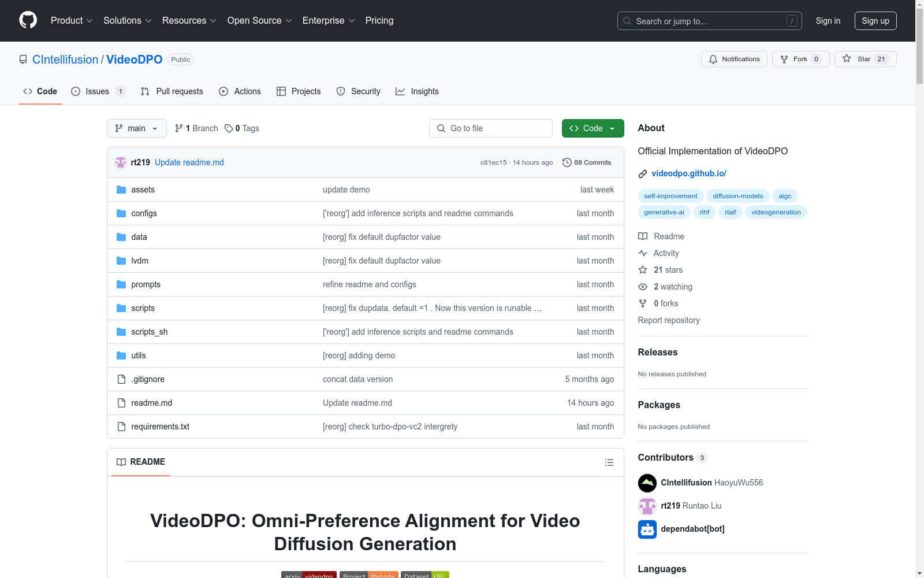The width and height of the screenshot is (924, 578).
Task: Switch to the Projects tab
Action: pyautogui.click(x=299, y=91)
